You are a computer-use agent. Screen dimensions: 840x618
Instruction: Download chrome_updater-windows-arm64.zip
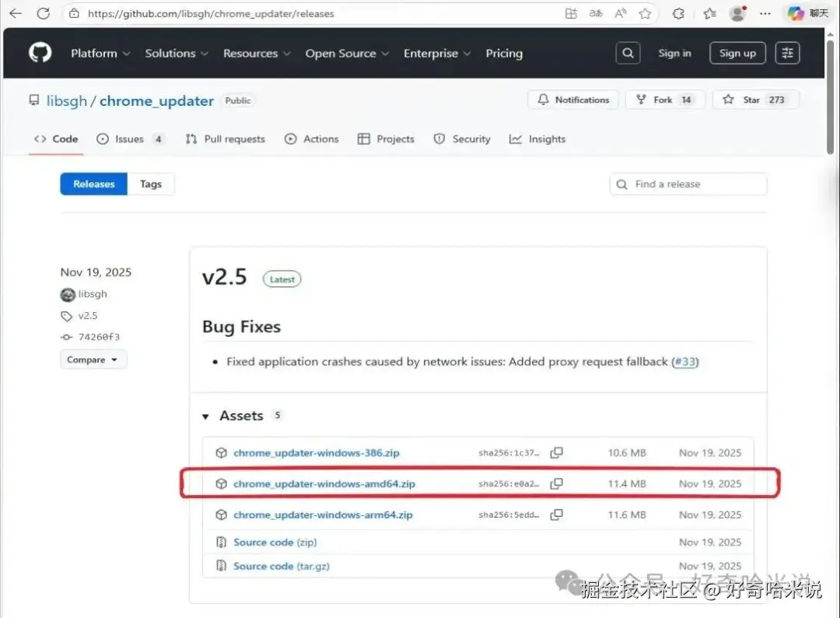click(323, 515)
